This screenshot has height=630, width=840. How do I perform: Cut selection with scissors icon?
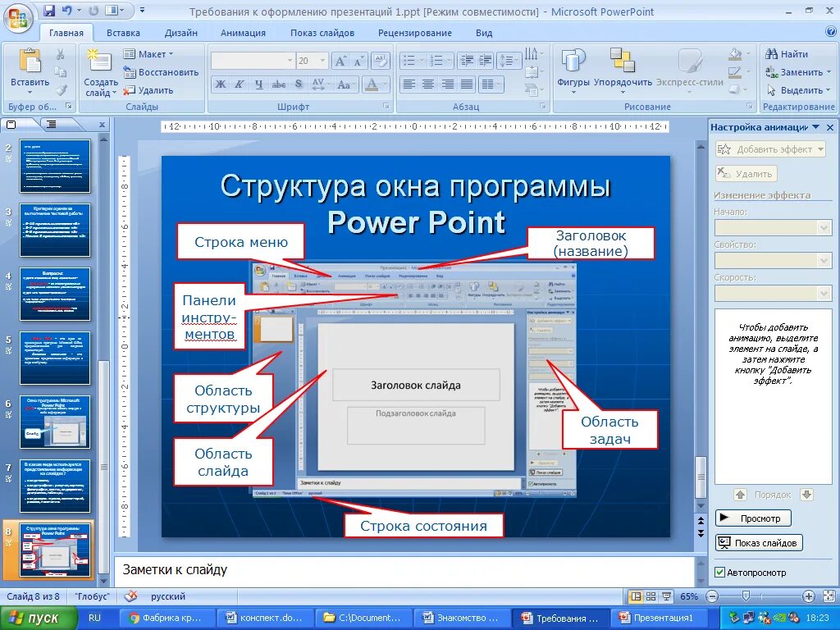click(x=61, y=54)
